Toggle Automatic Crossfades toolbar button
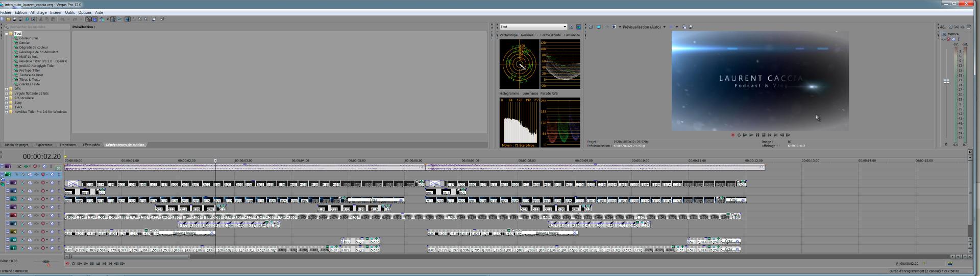 coord(94,19)
